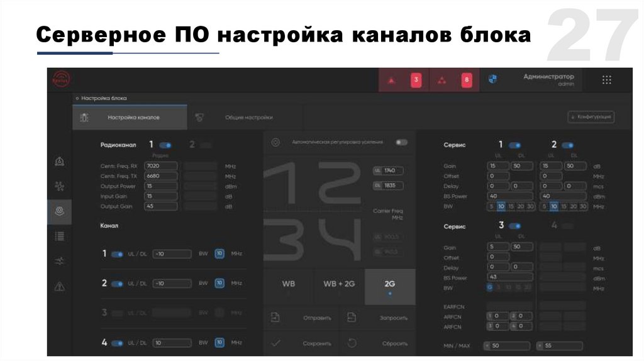This screenshot has height=361, width=644.
Task: Click the Output Power field
Action: (x=161, y=186)
